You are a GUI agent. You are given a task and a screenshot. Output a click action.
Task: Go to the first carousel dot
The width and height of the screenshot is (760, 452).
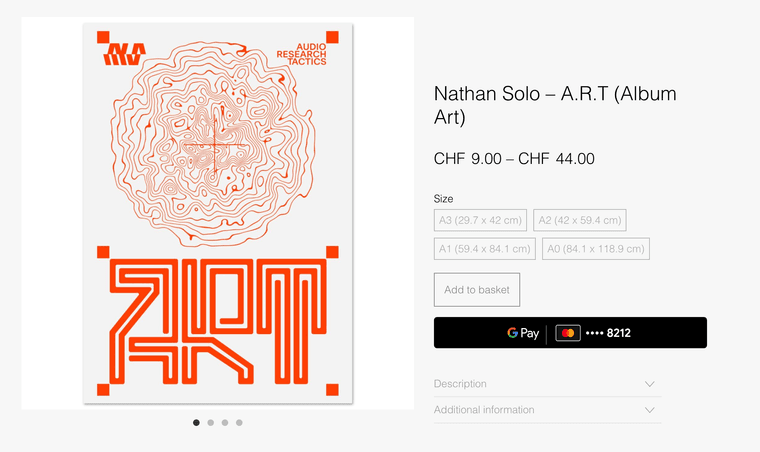196,423
